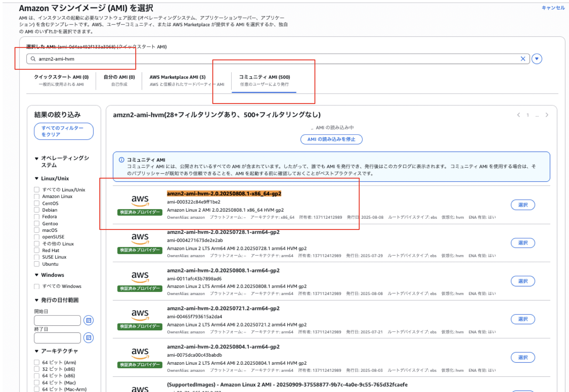Check the CentOS filter
This screenshot has height=392, width=569.
click(37, 203)
